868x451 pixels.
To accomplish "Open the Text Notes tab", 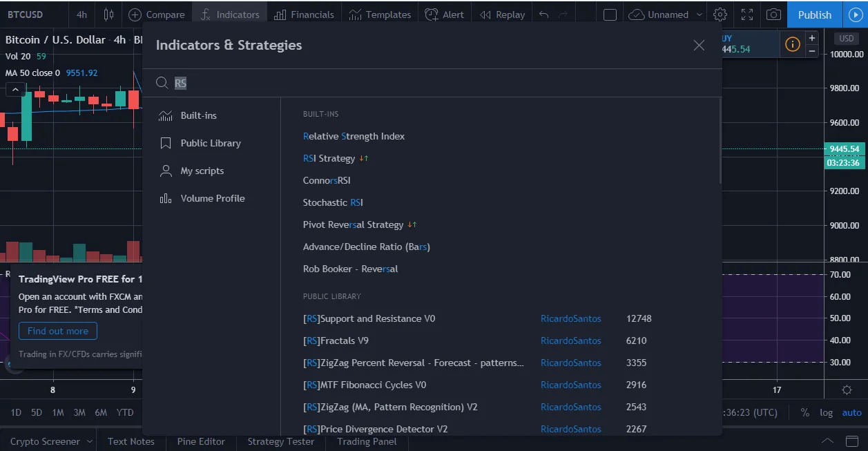I will (131, 441).
